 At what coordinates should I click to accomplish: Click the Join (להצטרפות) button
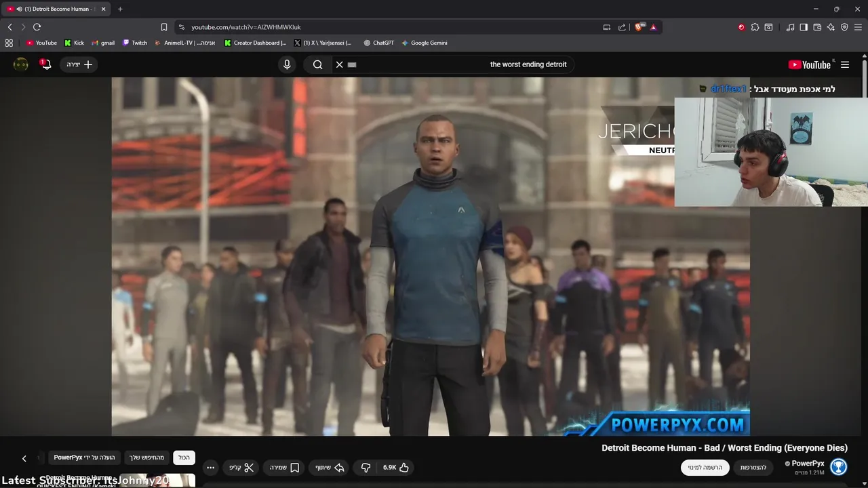tap(753, 468)
